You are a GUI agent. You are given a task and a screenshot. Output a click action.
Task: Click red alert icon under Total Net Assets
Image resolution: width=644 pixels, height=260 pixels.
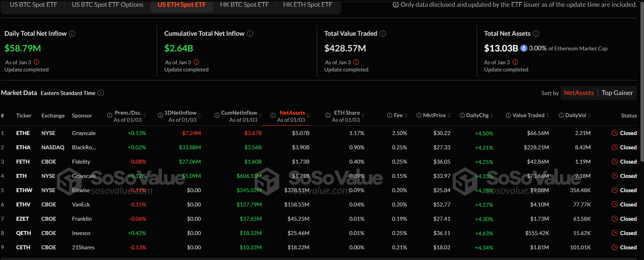[515, 62]
